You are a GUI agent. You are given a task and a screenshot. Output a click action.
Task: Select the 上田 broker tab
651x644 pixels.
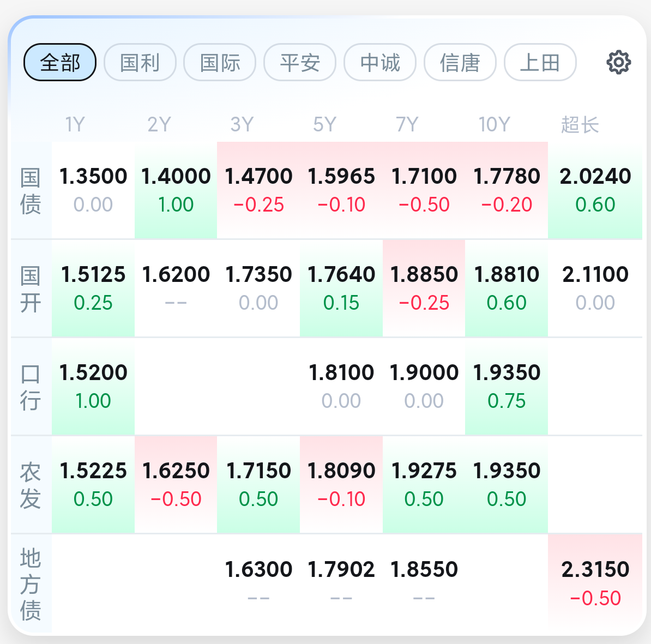click(540, 62)
